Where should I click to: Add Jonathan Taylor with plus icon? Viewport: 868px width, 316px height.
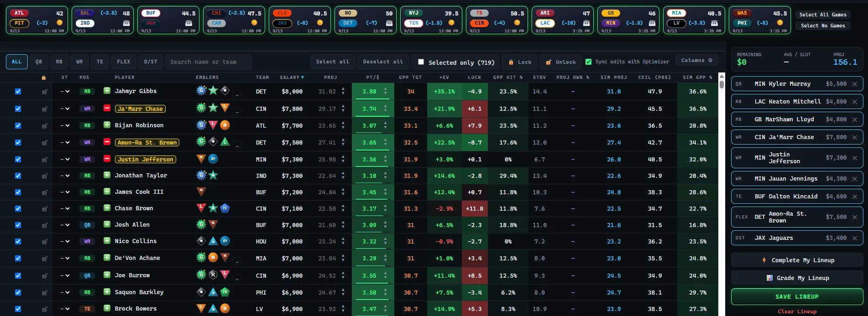107,175
